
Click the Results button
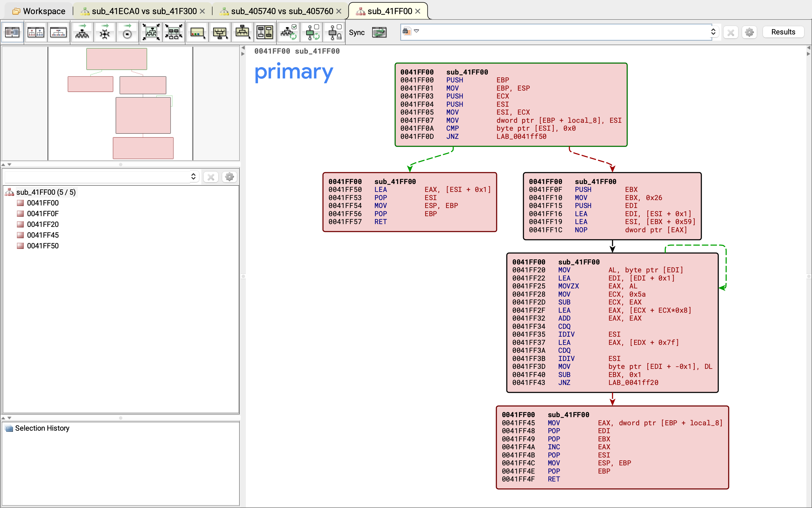(783, 32)
